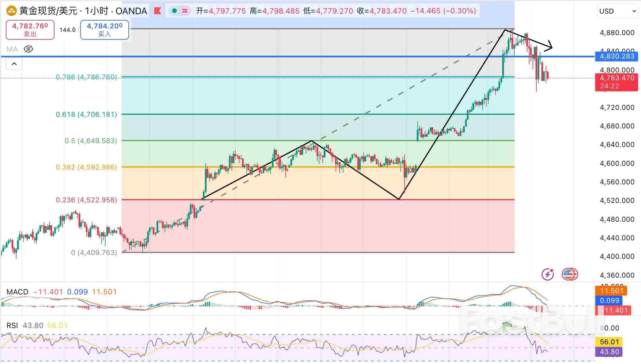Select the RSI indicator label

point(12,325)
